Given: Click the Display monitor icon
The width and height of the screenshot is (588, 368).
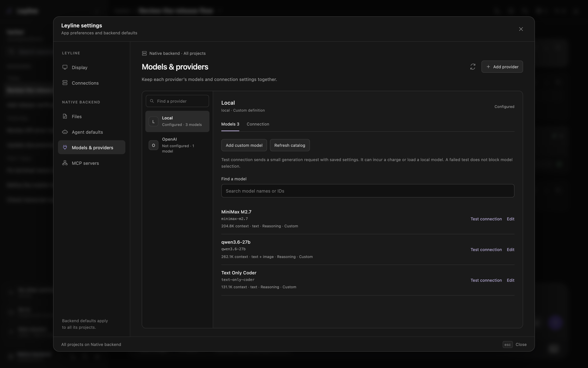Looking at the screenshot, I should 65,67.
